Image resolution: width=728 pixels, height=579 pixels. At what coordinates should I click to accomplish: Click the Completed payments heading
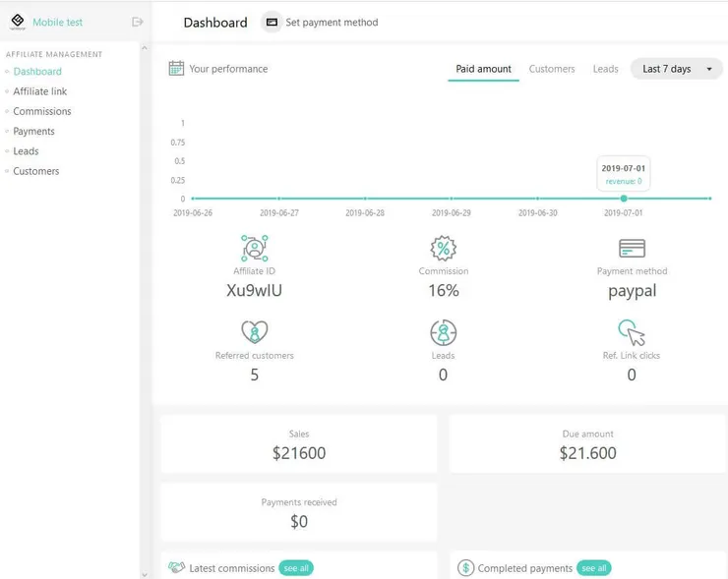pos(524,568)
